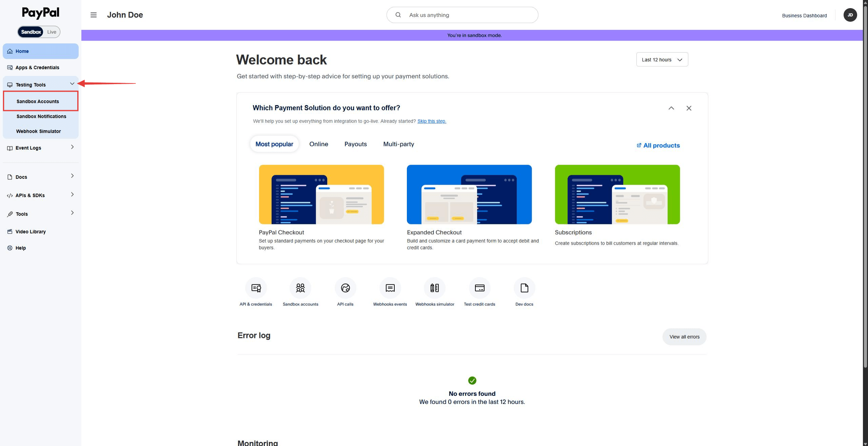Expand the Event Logs section
The height and width of the screenshot is (446, 868).
pos(72,147)
